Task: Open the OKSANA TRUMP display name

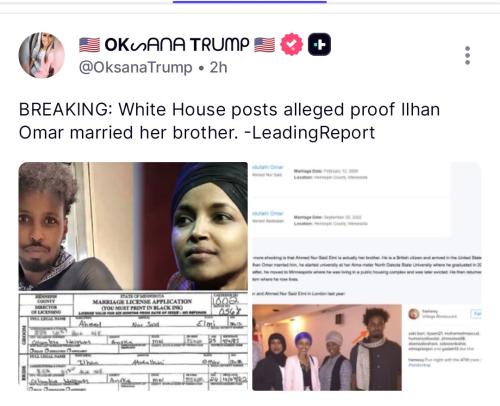Action: click(177, 44)
